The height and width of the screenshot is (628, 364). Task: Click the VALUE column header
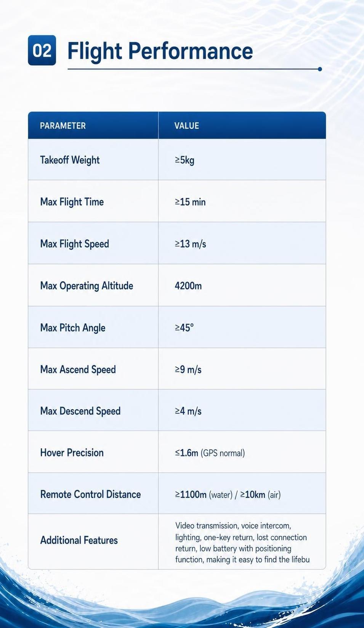point(187,125)
